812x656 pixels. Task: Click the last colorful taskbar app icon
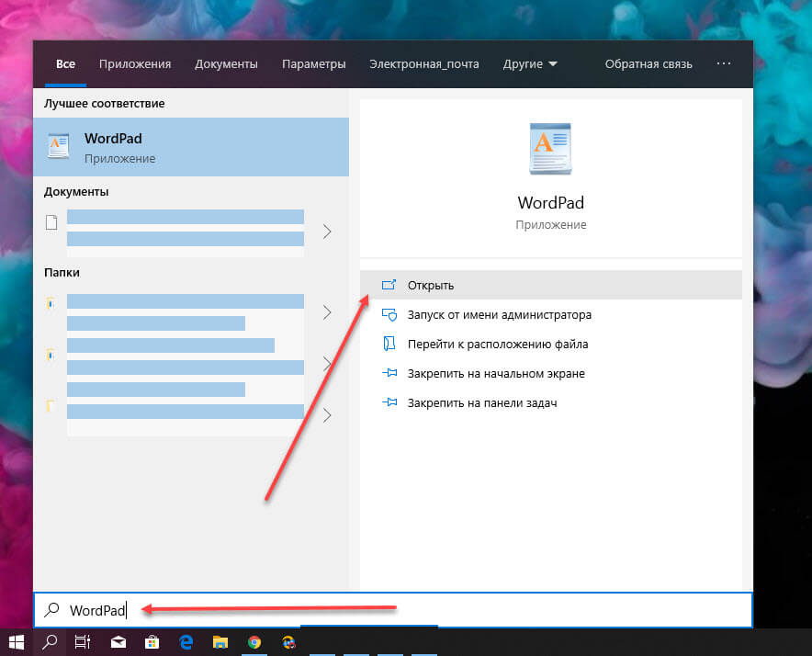pos(288,642)
